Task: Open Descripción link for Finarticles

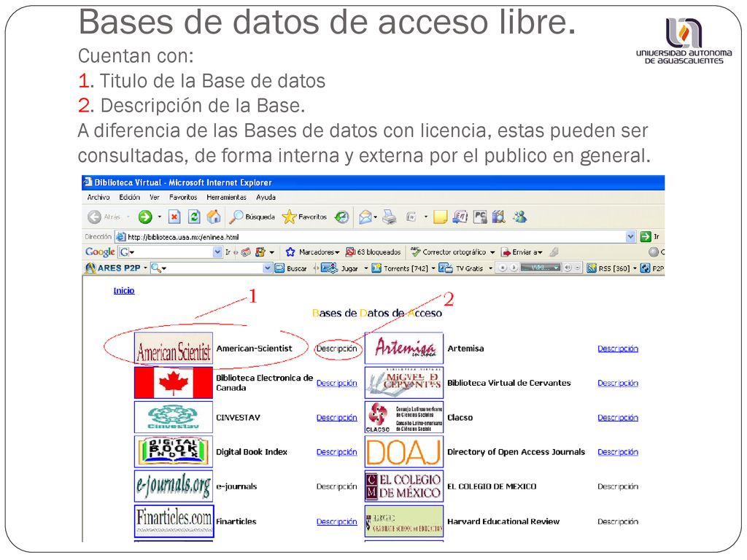Action: (337, 521)
